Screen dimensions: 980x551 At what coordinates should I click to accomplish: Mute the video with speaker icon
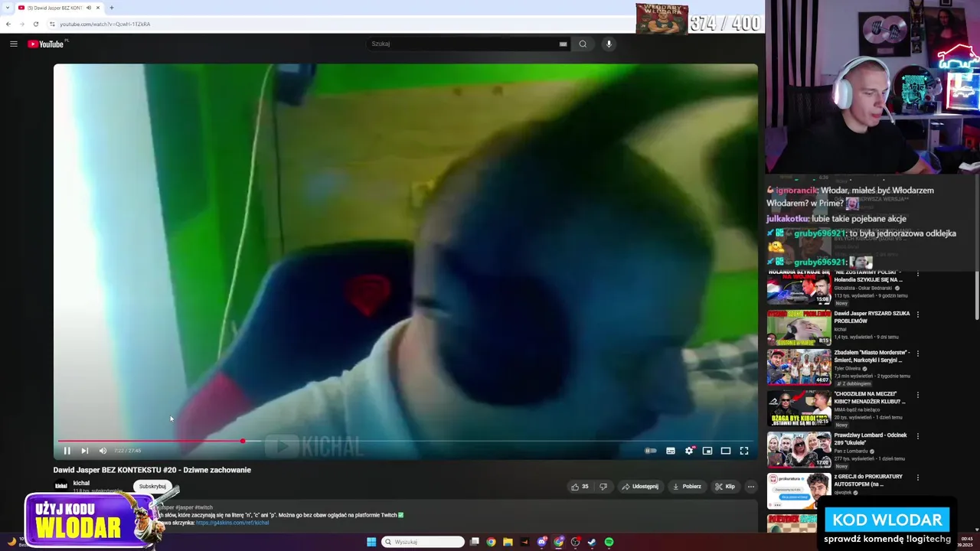tap(103, 451)
